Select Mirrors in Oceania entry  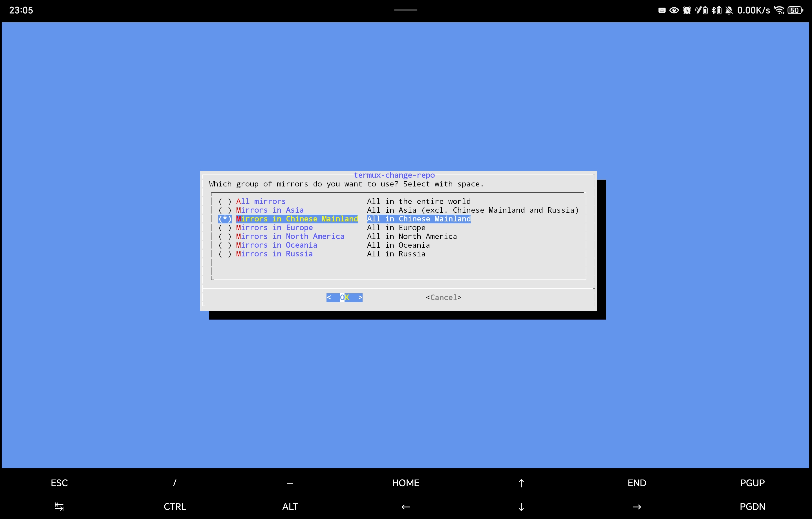(276, 245)
